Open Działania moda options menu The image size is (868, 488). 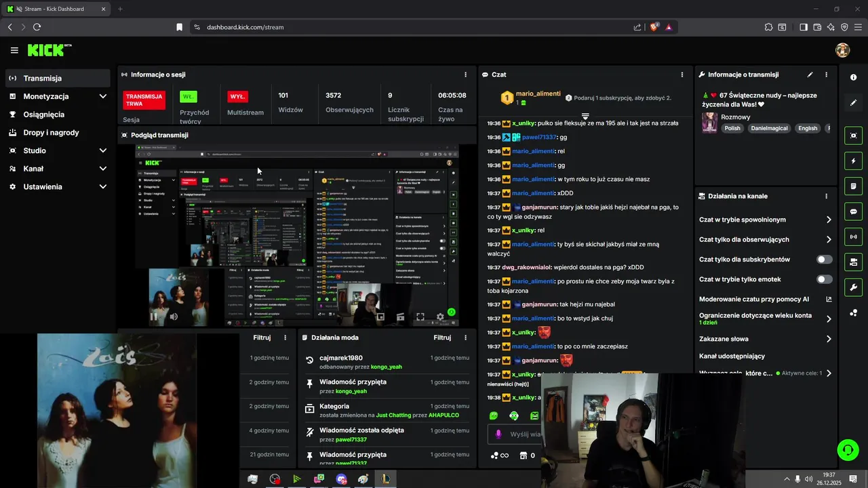(465, 338)
